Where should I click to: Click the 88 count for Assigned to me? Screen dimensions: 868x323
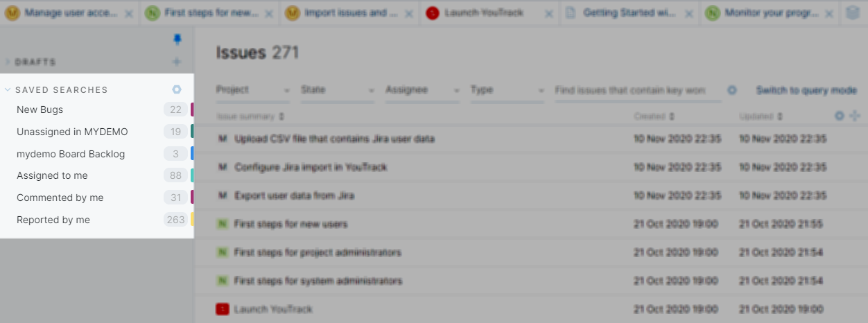click(176, 175)
